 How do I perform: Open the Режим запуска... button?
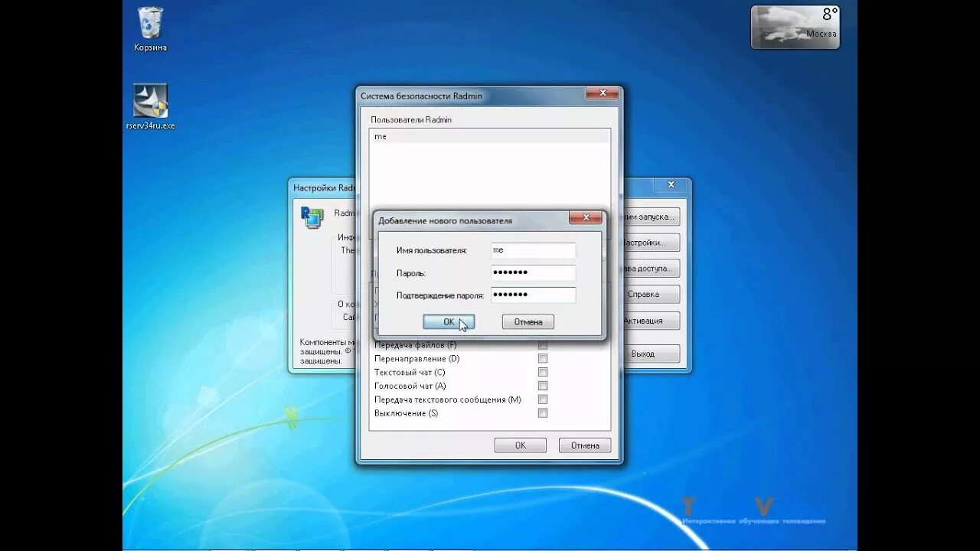click(652, 217)
